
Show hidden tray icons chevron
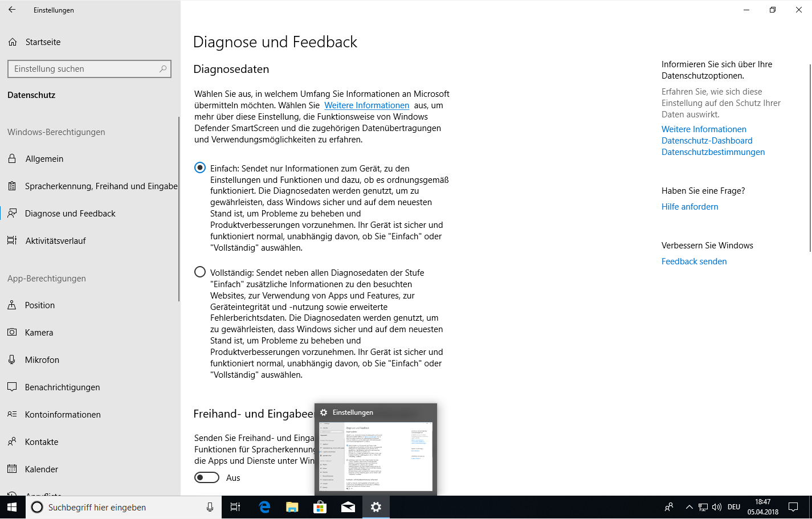tap(689, 507)
